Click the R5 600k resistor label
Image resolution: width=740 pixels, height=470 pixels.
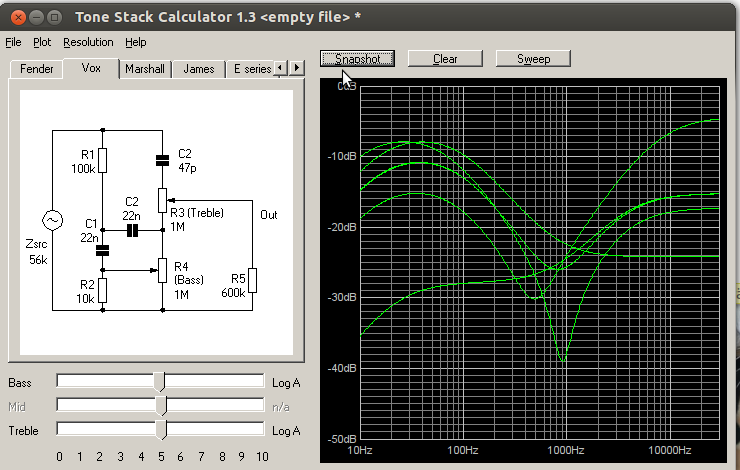(x=234, y=285)
